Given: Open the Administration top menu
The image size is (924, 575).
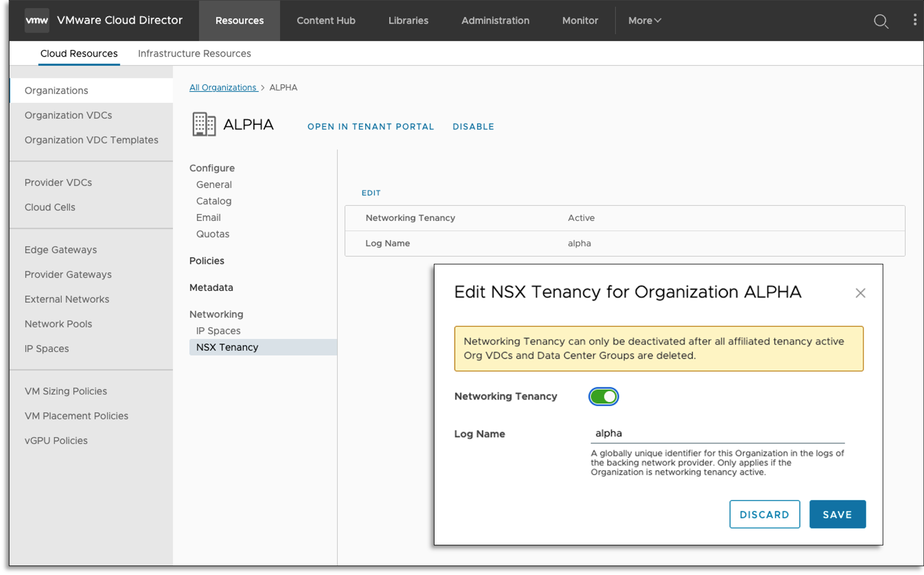Looking at the screenshot, I should click(x=495, y=21).
